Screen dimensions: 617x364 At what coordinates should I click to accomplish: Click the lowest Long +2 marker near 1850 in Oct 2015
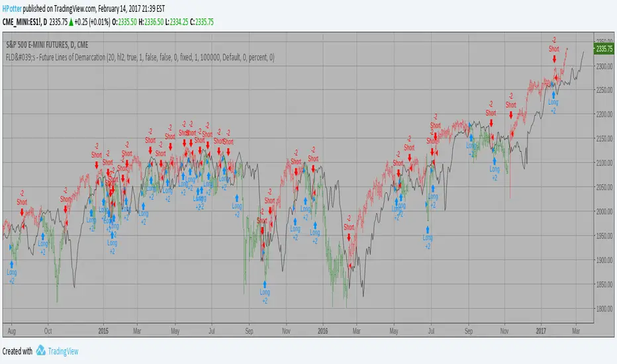tap(265, 293)
